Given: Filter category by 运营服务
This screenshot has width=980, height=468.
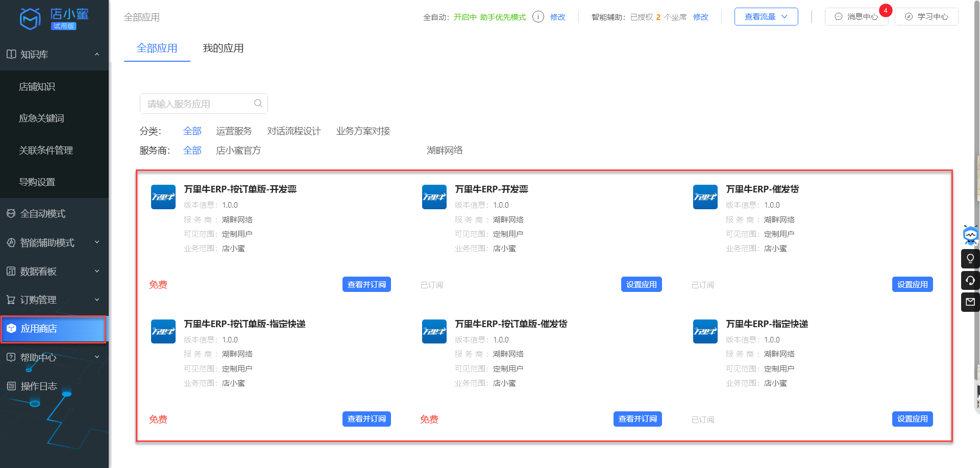Looking at the screenshot, I should click(x=234, y=131).
